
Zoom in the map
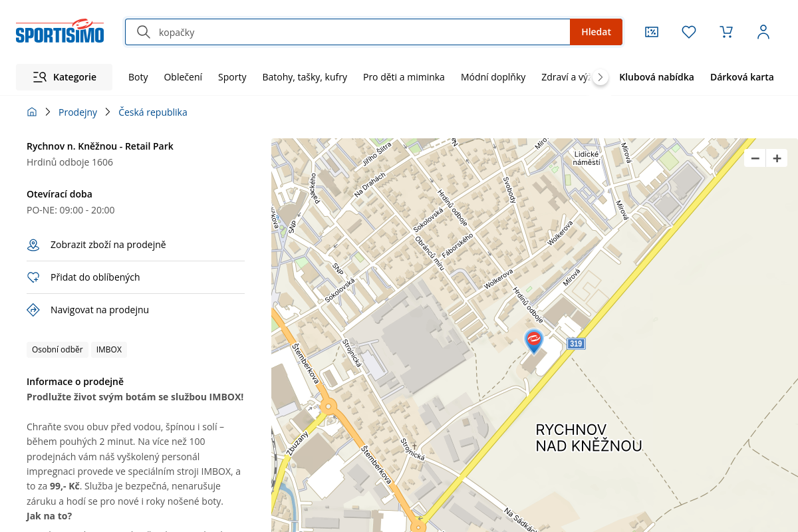[x=777, y=158]
